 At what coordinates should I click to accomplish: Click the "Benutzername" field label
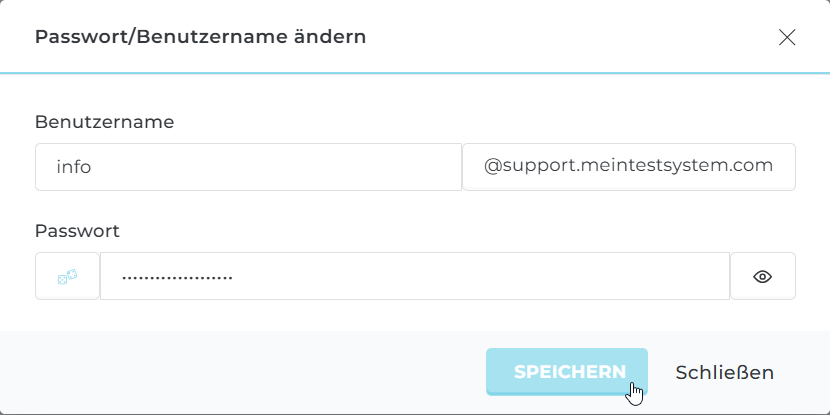[105, 122]
